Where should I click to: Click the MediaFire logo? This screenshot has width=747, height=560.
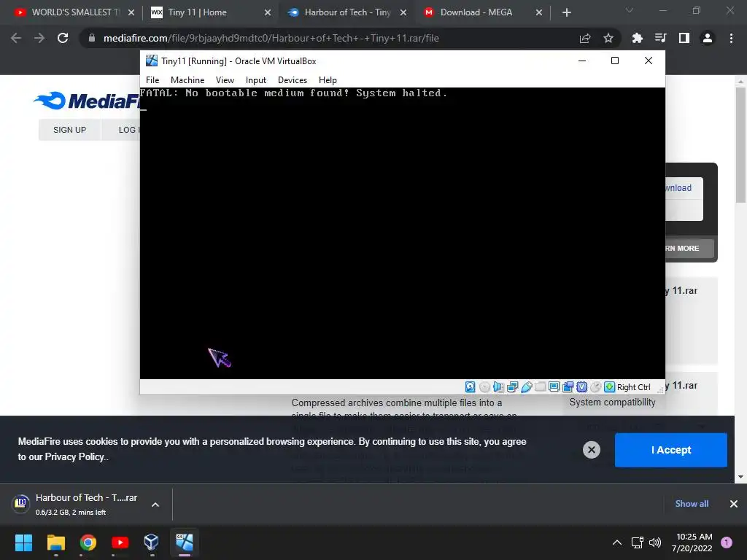point(87,101)
